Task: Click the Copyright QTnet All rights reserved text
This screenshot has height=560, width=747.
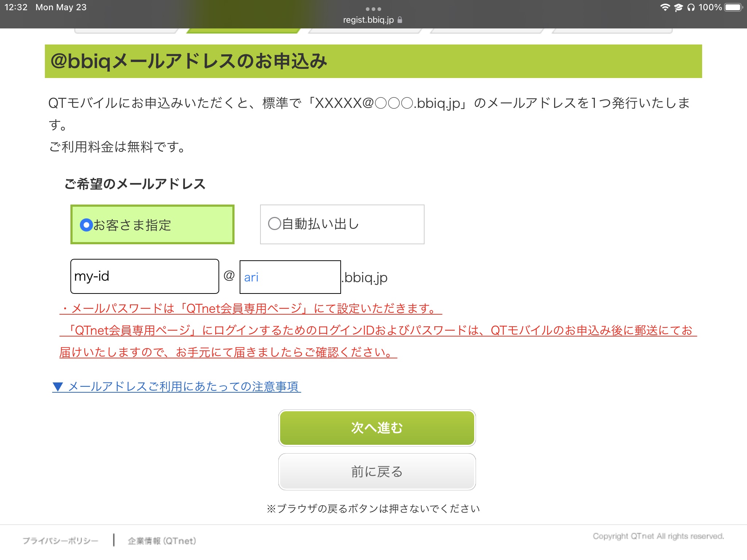Action: point(658,536)
